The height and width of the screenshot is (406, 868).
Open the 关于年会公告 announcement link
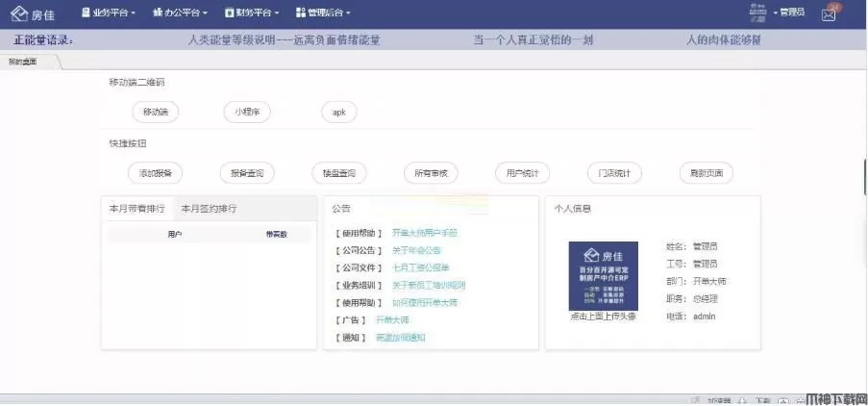[x=416, y=250]
